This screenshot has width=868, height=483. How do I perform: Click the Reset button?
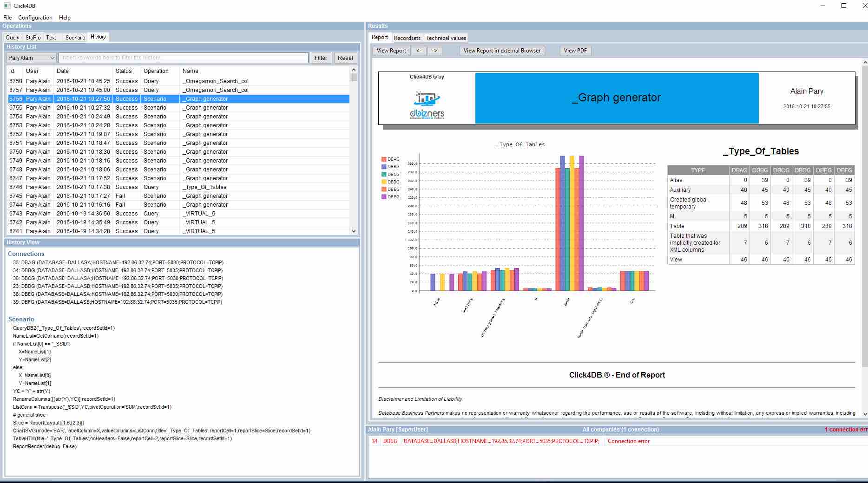[x=345, y=58]
